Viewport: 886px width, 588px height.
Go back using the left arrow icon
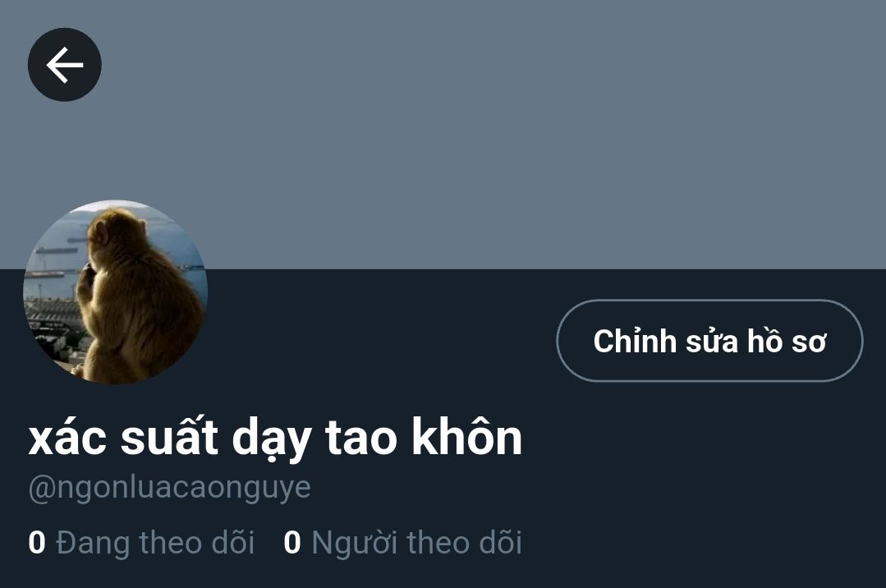coord(64,65)
